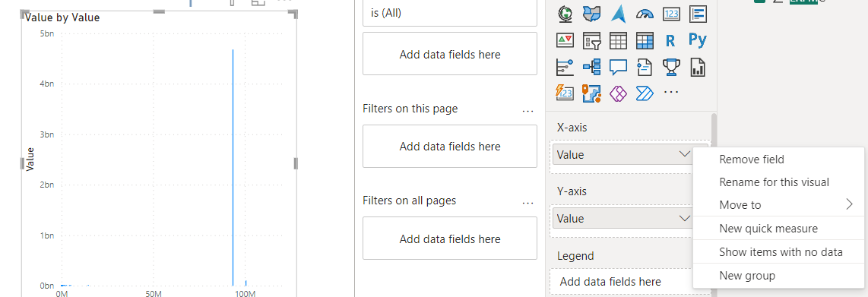The height and width of the screenshot is (297, 868).
Task: Click the tall blue bar in chart
Action: coord(233,167)
